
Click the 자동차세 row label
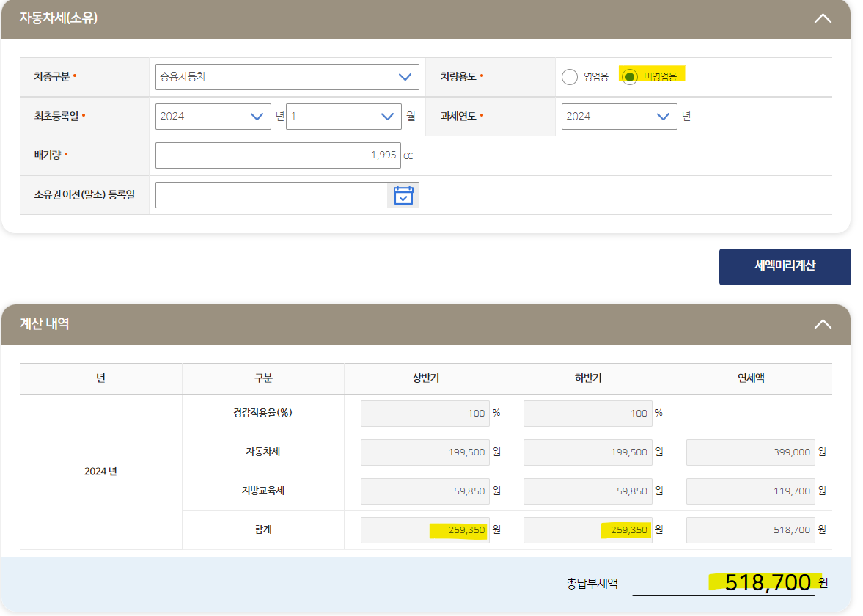pyautogui.click(x=262, y=452)
